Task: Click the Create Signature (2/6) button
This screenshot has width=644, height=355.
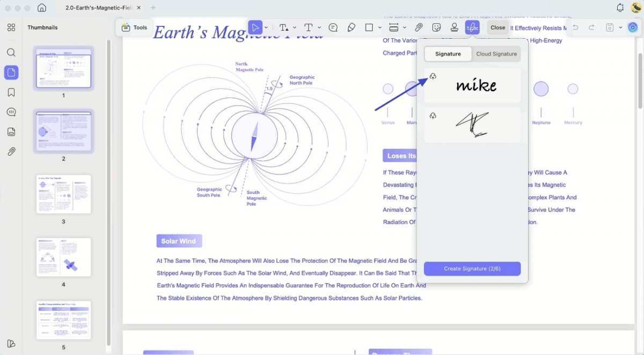Action: coord(472,269)
